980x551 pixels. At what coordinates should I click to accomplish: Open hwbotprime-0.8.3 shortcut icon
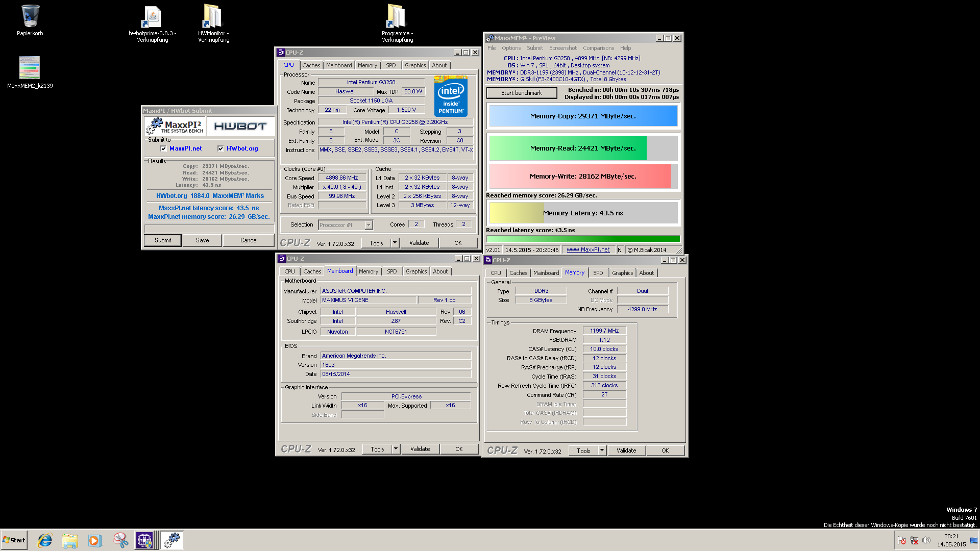pos(152,23)
